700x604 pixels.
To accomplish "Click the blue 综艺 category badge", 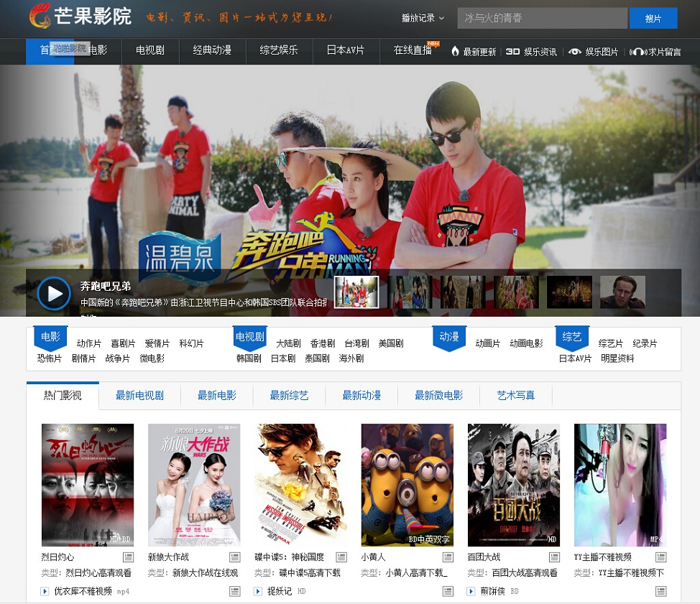I will pos(572,338).
